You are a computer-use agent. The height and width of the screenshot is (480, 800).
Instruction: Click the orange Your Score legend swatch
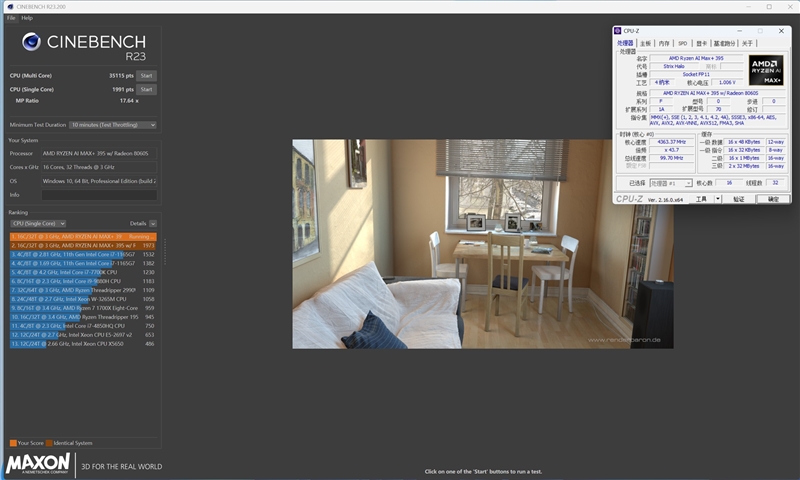coord(12,443)
